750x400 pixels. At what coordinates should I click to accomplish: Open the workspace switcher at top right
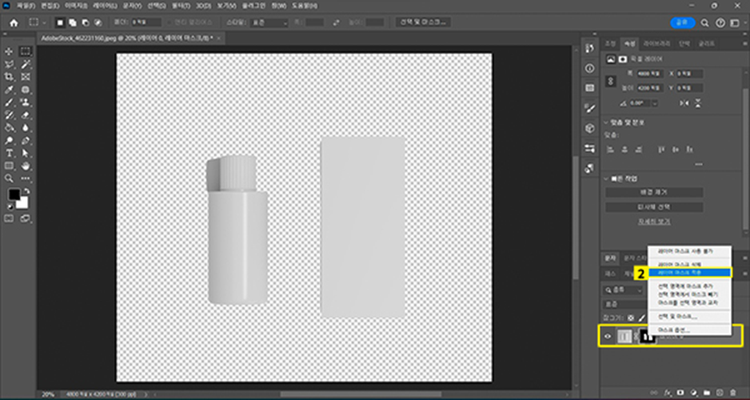point(734,22)
